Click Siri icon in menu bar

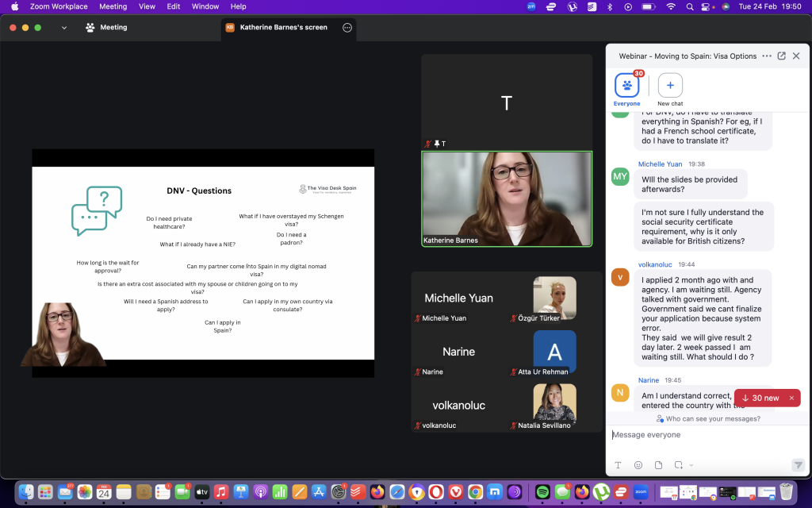coord(726,6)
